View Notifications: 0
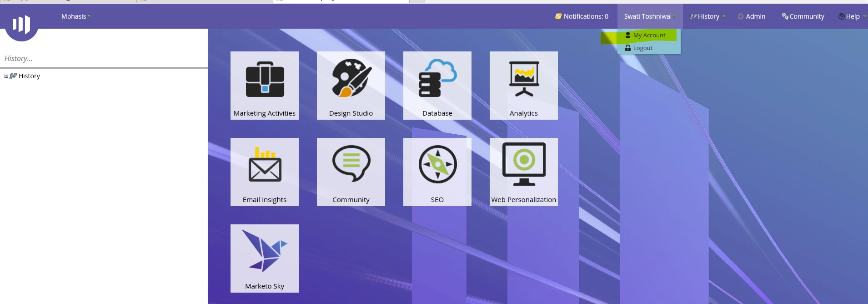The image size is (868, 304). (x=582, y=16)
